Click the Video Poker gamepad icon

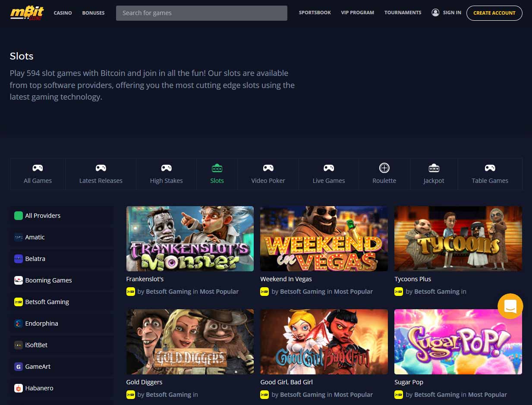(x=268, y=168)
